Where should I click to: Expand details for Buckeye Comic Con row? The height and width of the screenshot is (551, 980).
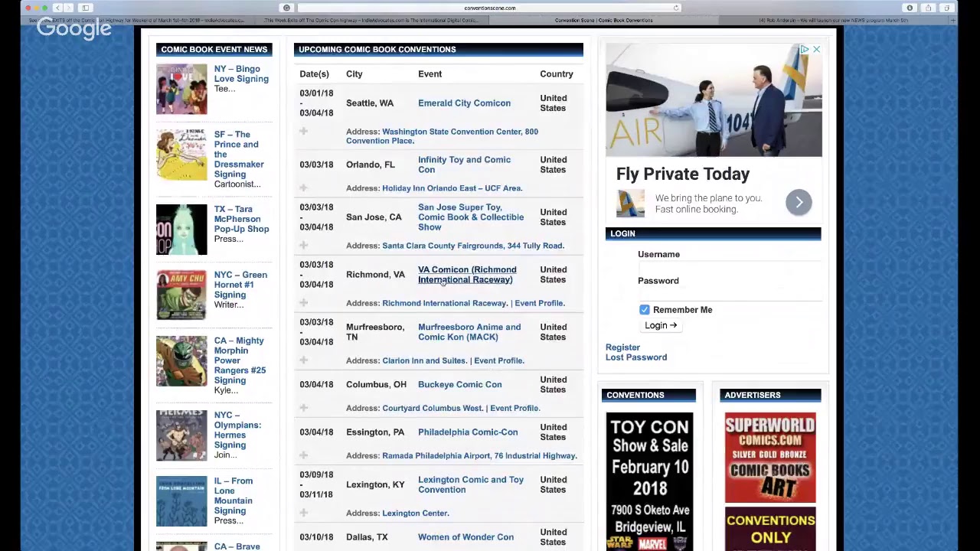click(303, 408)
